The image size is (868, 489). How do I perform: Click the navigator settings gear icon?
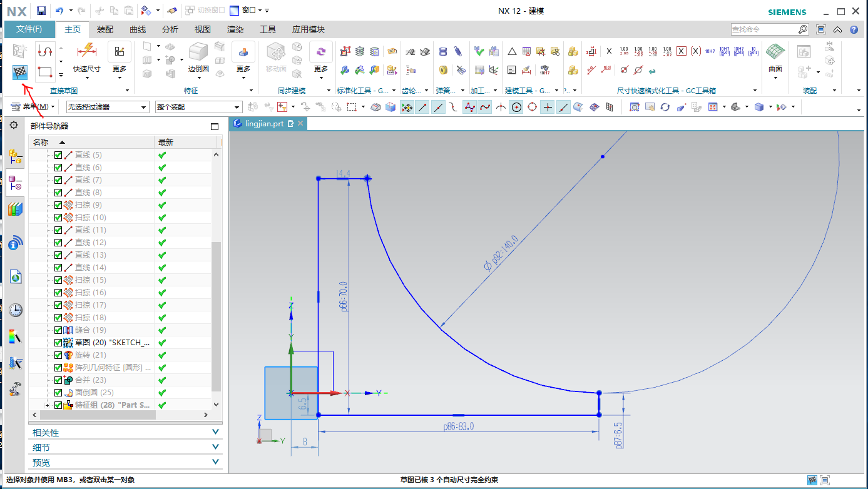pos(14,126)
